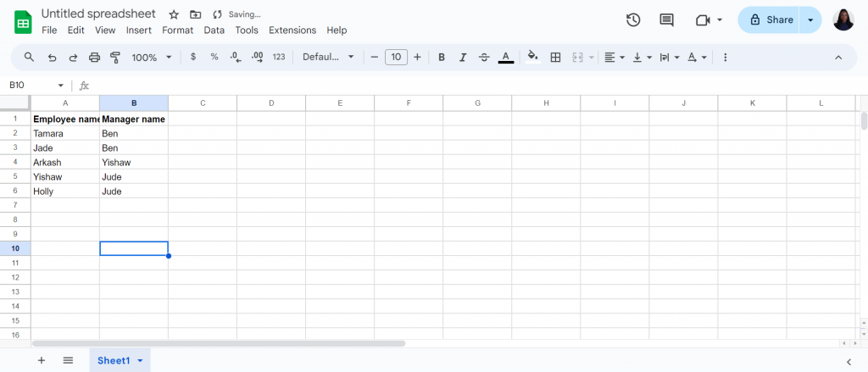Click the borders grid icon

coord(555,57)
